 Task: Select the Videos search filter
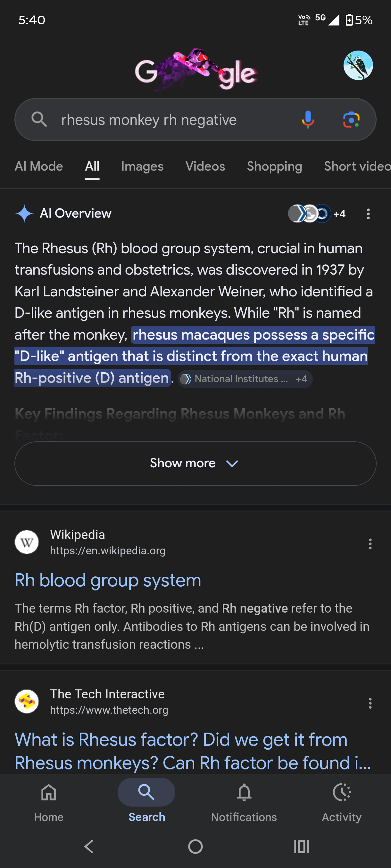[205, 166]
